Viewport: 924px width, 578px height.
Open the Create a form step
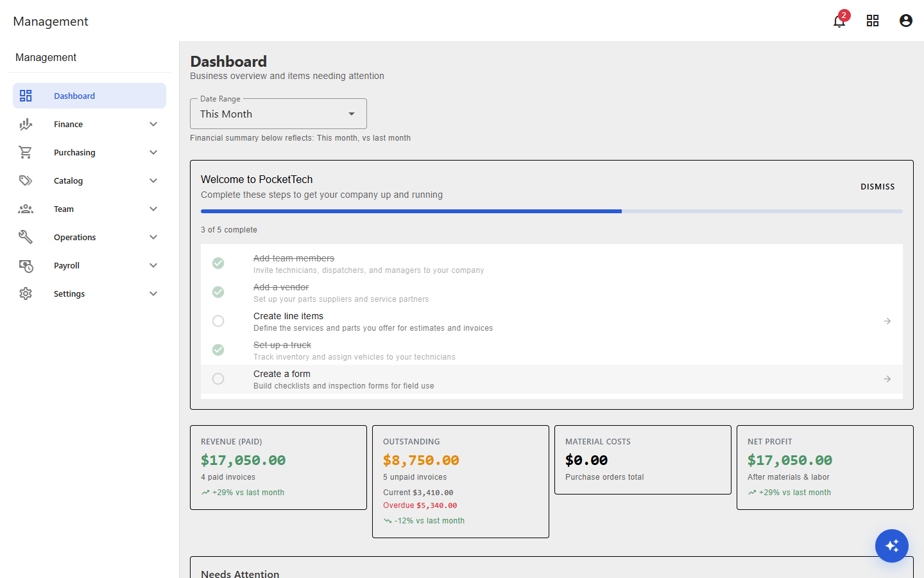pos(552,379)
